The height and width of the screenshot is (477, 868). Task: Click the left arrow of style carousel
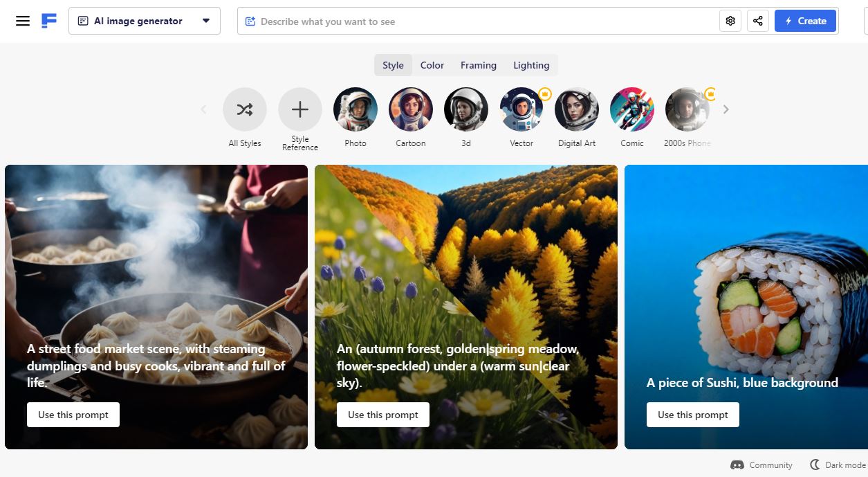tap(203, 109)
